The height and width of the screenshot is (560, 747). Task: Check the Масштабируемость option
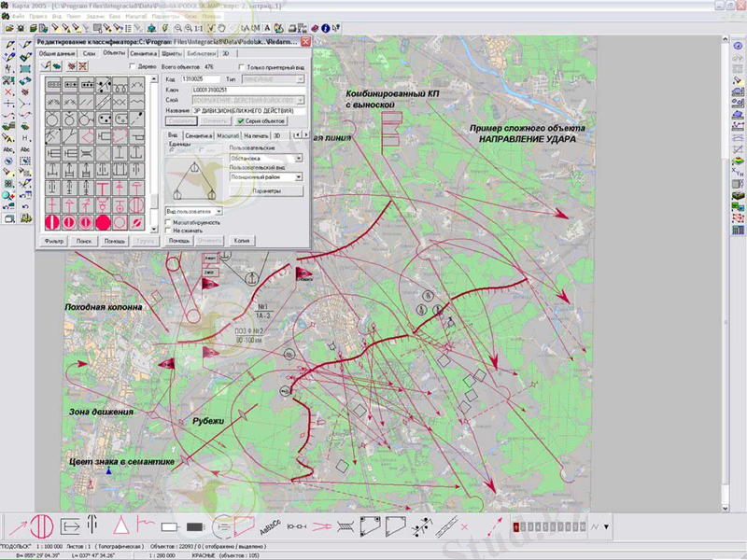click(x=170, y=222)
